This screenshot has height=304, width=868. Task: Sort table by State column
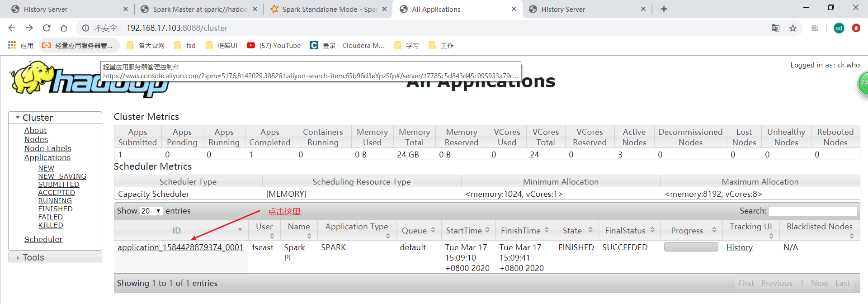coord(577,231)
